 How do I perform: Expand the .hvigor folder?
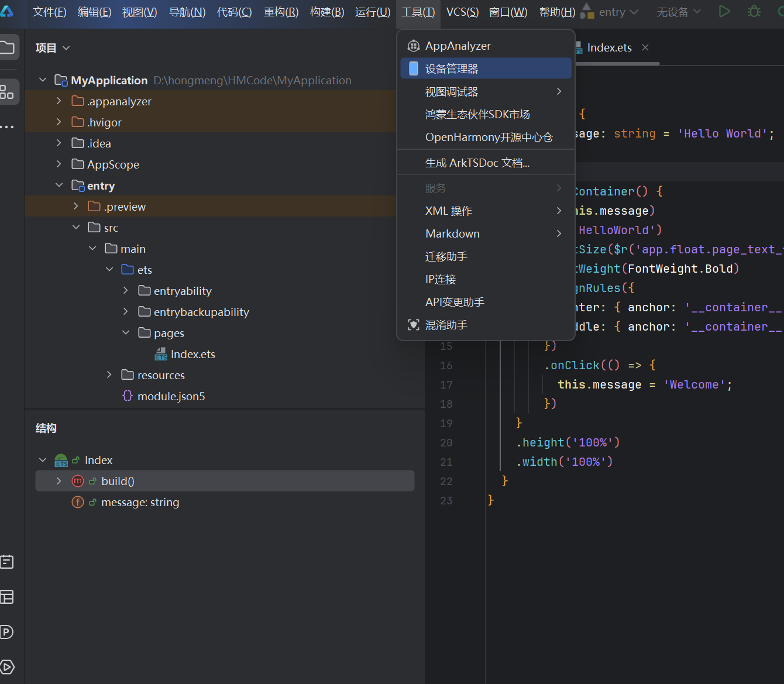click(x=59, y=122)
